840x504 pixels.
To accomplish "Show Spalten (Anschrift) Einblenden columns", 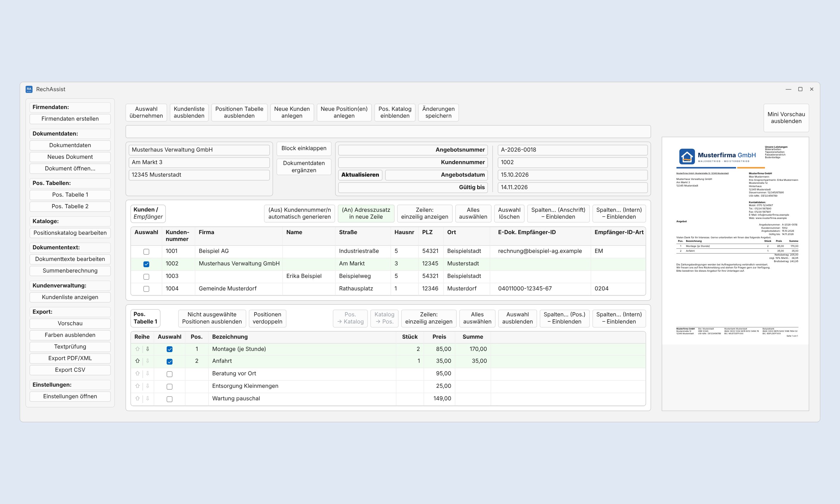I will click(558, 213).
